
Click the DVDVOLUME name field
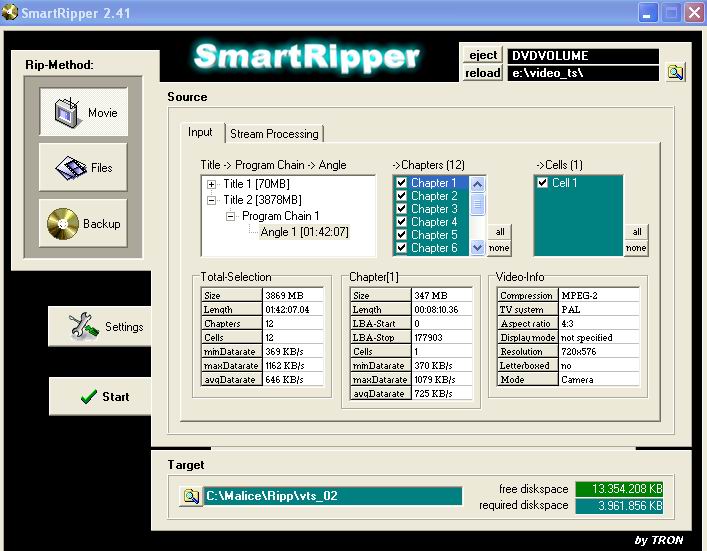tap(583, 55)
